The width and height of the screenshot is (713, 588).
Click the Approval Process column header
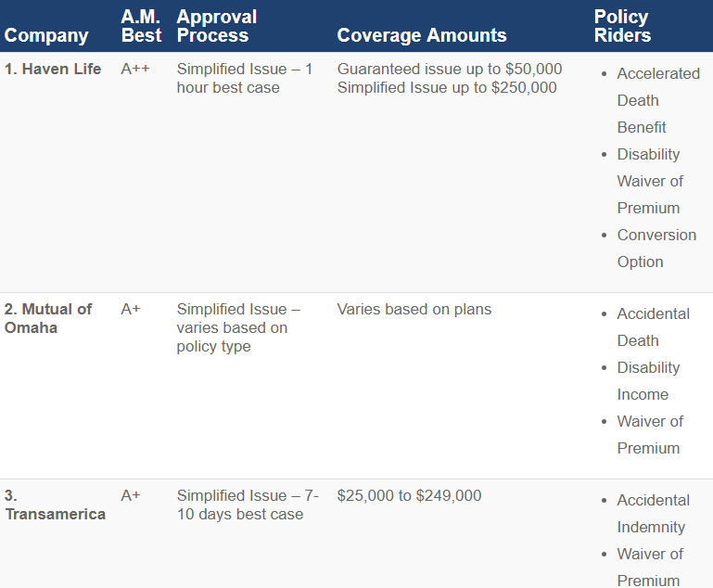[x=216, y=26]
